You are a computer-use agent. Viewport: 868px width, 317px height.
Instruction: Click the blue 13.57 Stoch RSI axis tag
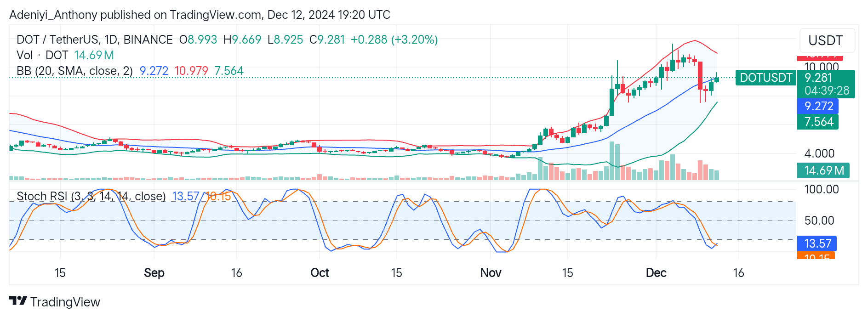[x=817, y=243]
